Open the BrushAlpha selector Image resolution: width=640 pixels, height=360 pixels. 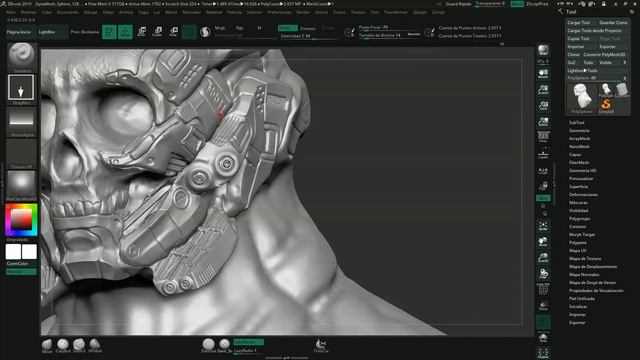coord(21,120)
